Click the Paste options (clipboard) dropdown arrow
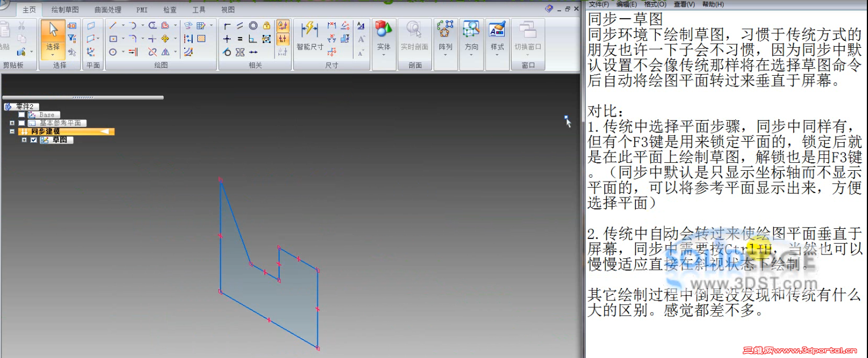Screen dimensions: 868x358 tap(31, 52)
